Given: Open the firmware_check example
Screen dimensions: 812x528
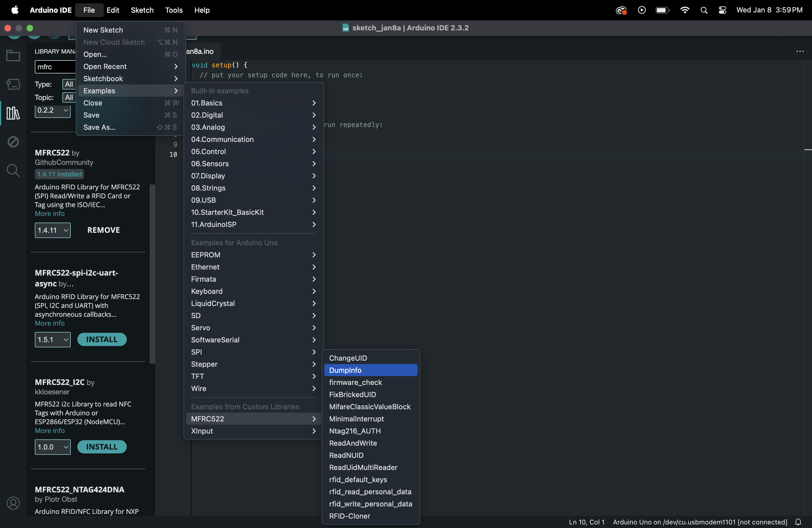Looking at the screenshot, I should 371,382.
